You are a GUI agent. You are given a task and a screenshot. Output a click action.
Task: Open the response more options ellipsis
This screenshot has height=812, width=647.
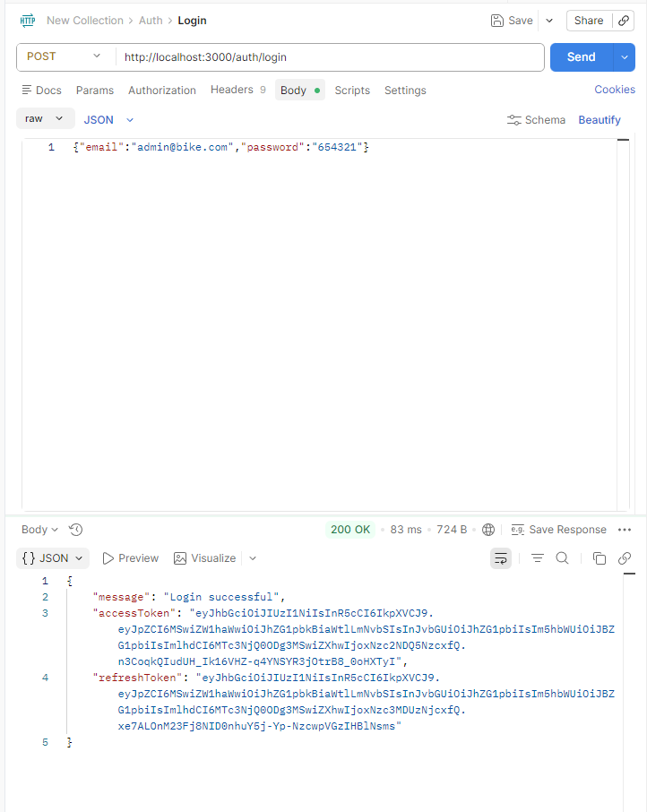[625, 530]
